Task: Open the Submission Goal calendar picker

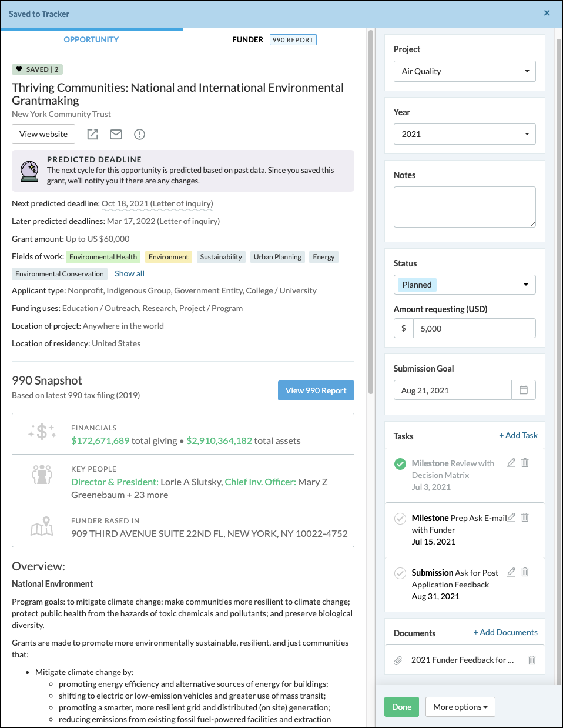Action: [x=523, y=390]
